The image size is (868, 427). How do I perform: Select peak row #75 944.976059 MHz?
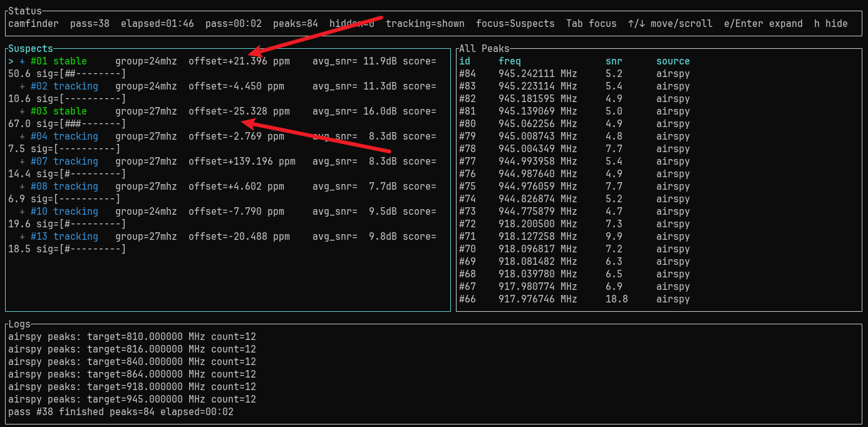[574, 187]
